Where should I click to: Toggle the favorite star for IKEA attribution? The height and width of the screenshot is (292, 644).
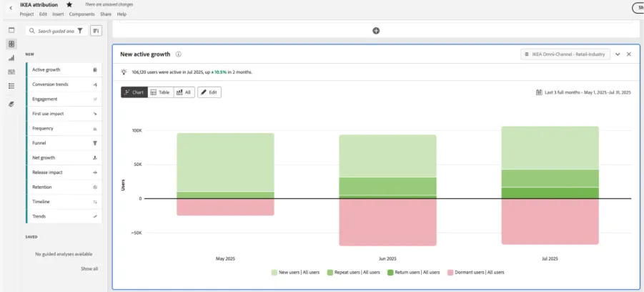tap(69, 5)
